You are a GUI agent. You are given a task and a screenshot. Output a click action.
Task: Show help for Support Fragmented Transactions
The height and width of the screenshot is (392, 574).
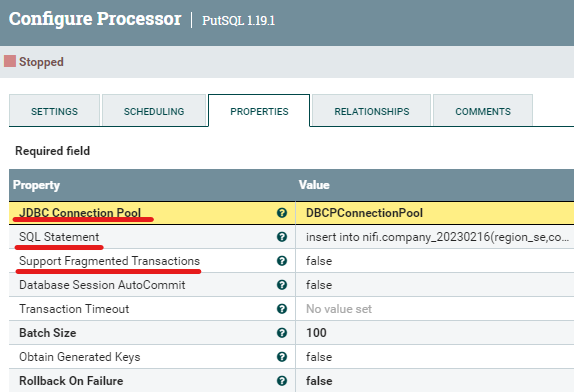tap(282, 261)
